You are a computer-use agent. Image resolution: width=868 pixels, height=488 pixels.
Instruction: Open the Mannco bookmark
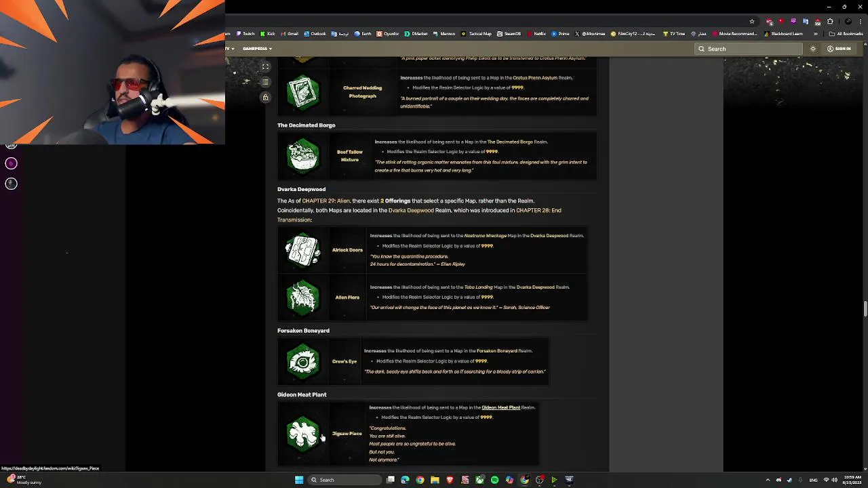pos(445,34)
